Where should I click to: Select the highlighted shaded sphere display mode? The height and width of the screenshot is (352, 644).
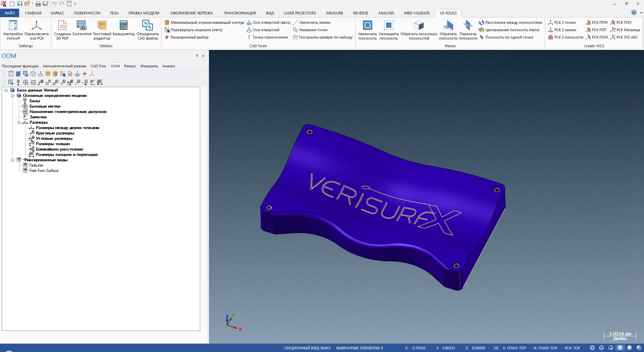(620, 348)
